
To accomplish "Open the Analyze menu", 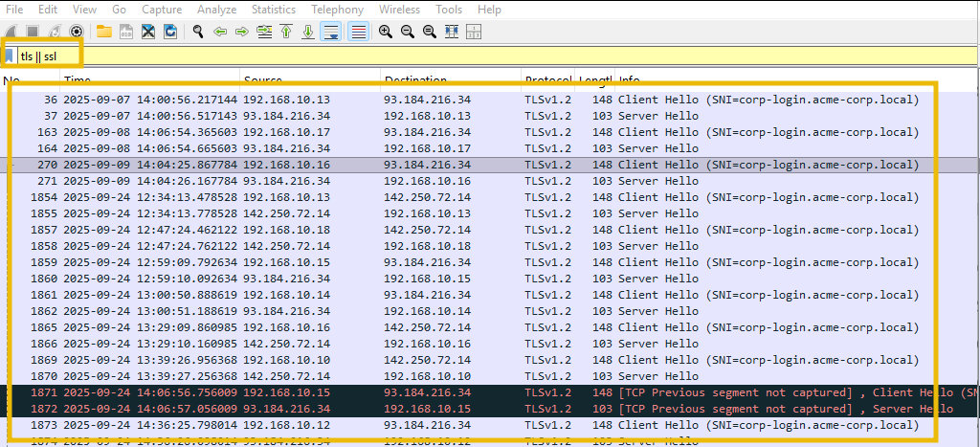I will [x=217, y=10].
